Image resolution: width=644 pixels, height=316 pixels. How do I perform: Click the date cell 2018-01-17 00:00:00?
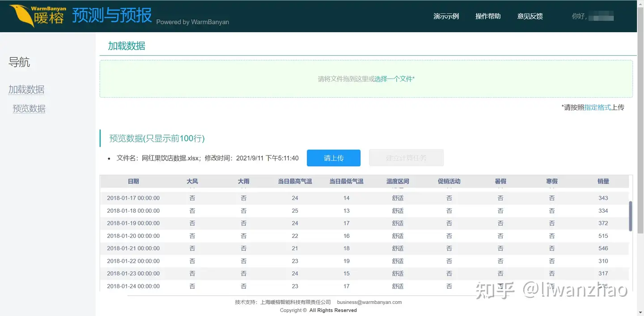(x=133, y=198)
